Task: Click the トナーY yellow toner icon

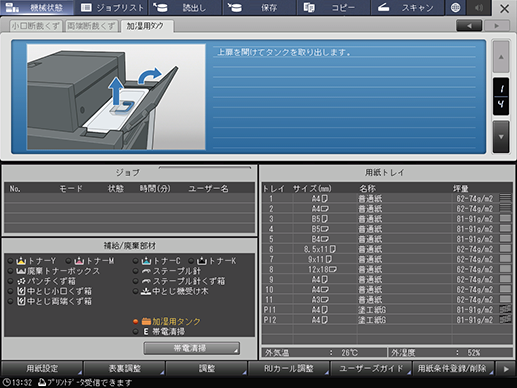Action: pos(21,261)
